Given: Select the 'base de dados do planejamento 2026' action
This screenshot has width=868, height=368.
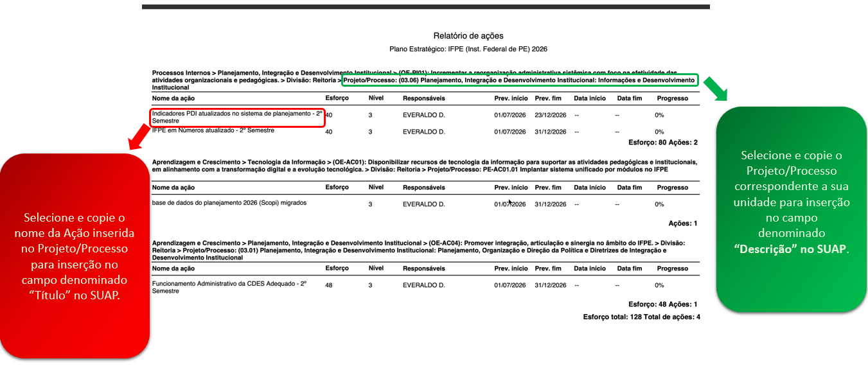Looking at the screenshot, I should click(229, 203).
